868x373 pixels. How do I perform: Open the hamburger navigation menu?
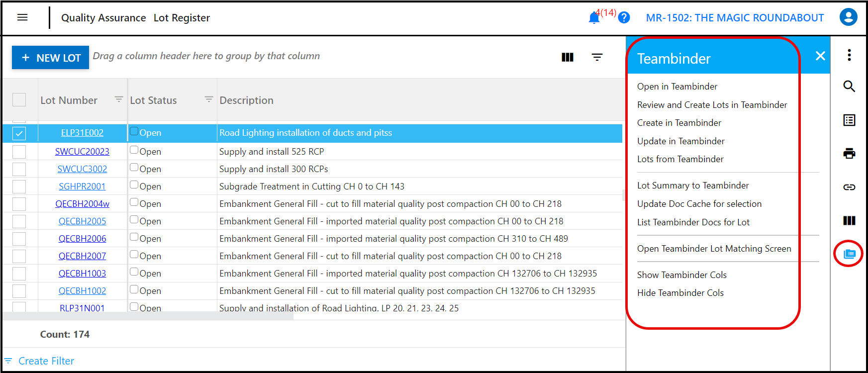pyautogui.click(x=22, y=17)
